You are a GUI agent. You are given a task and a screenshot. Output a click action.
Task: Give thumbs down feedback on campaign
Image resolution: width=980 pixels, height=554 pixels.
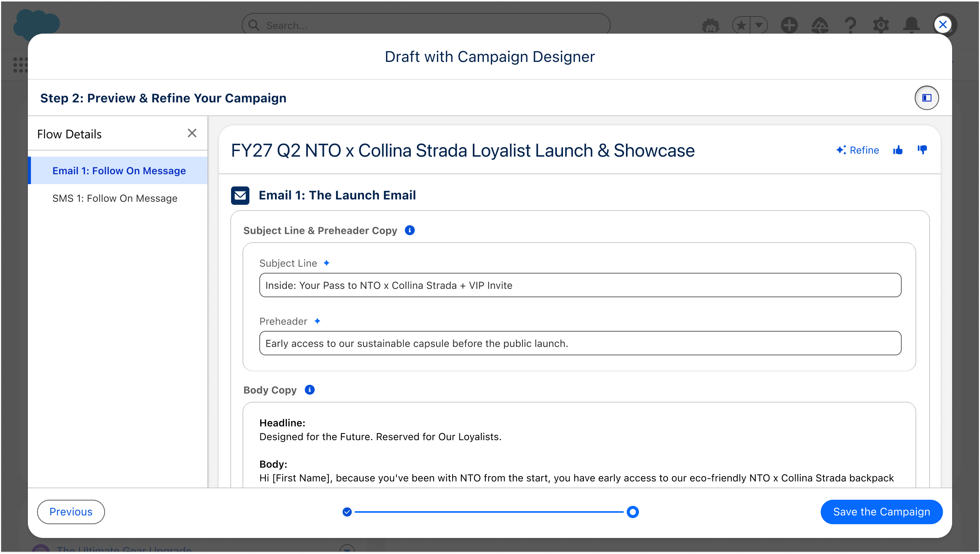point(922,150)
